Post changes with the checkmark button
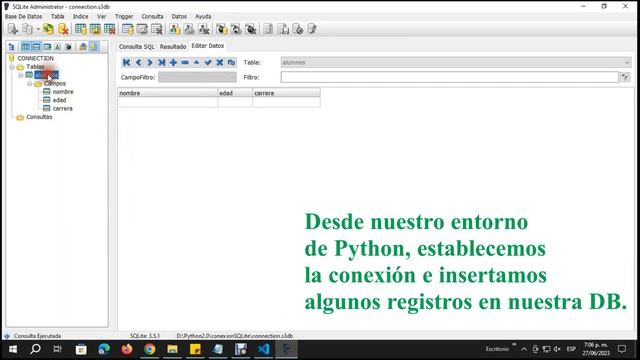Screen dimensions: 640x360 pyautogui.click(x=208, y=62)
